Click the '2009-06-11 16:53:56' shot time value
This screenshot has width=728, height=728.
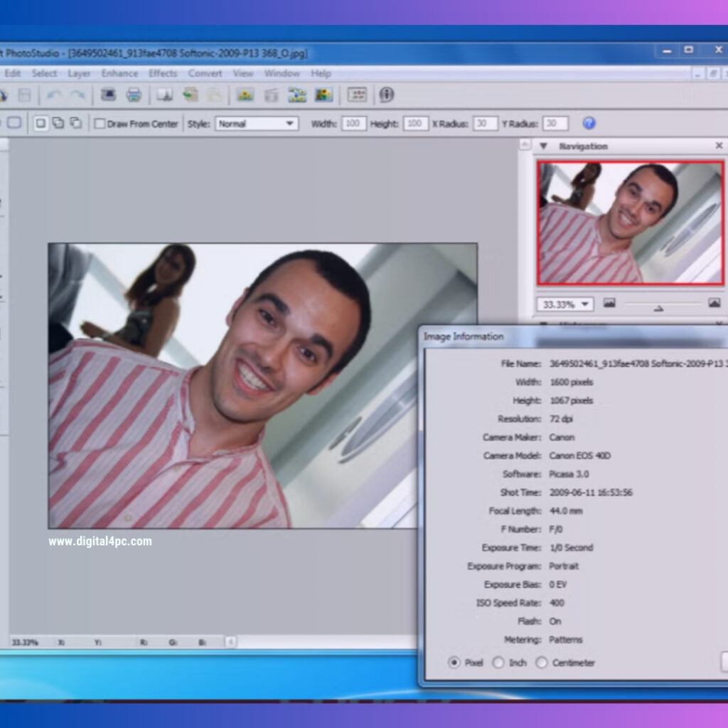pyautogui.click(x=591, y=492)
